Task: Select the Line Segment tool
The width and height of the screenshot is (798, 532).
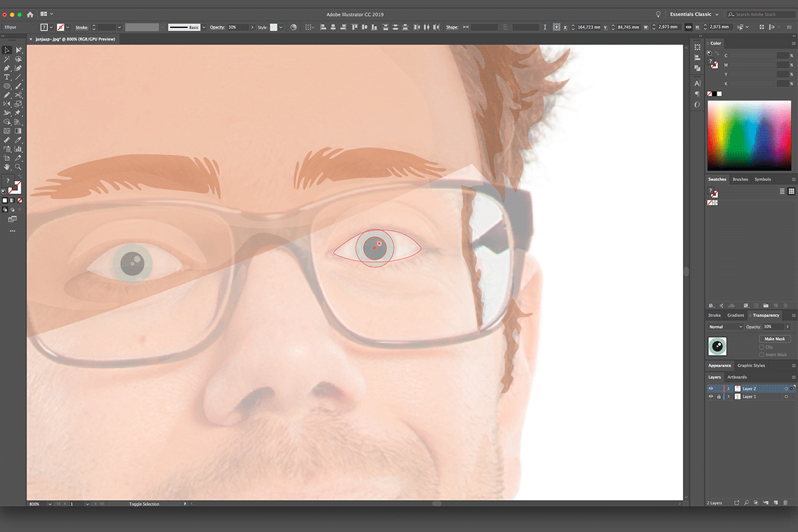Action: pyautogui.click(x=19, y=78)
